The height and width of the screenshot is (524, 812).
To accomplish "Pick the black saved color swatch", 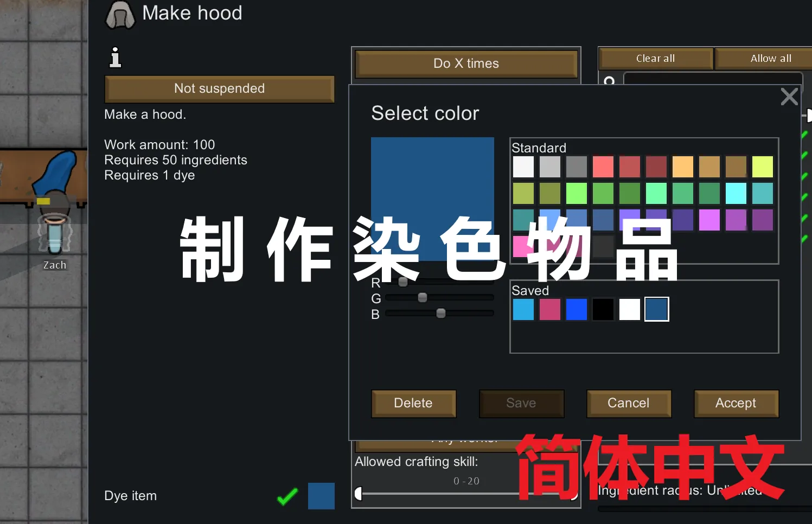I will [603, 310].
